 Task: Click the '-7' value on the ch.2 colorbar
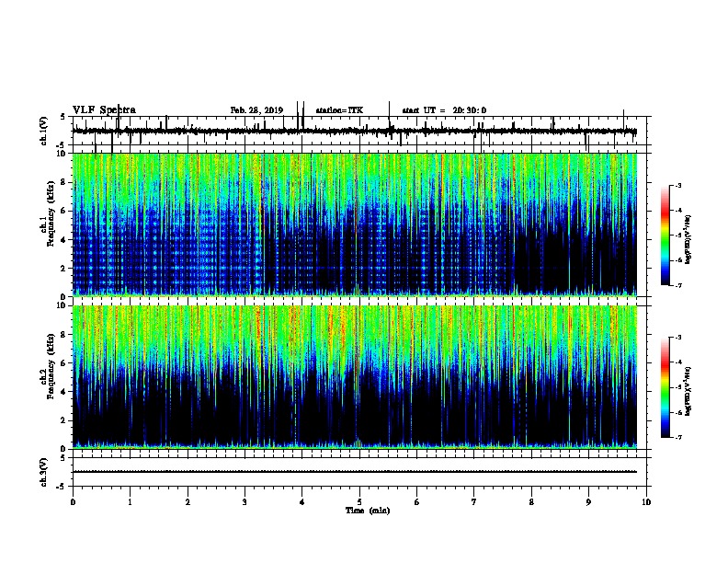point(677,437)
